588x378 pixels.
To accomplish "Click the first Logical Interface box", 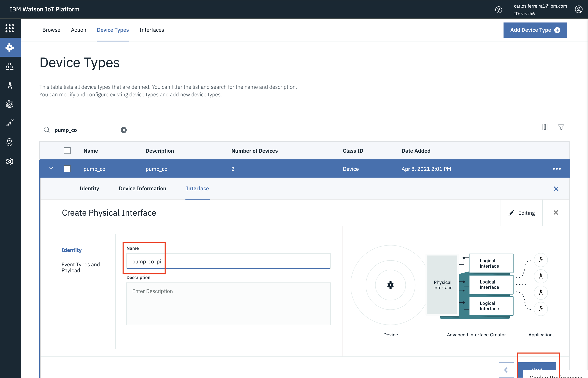I will point(491,263).
